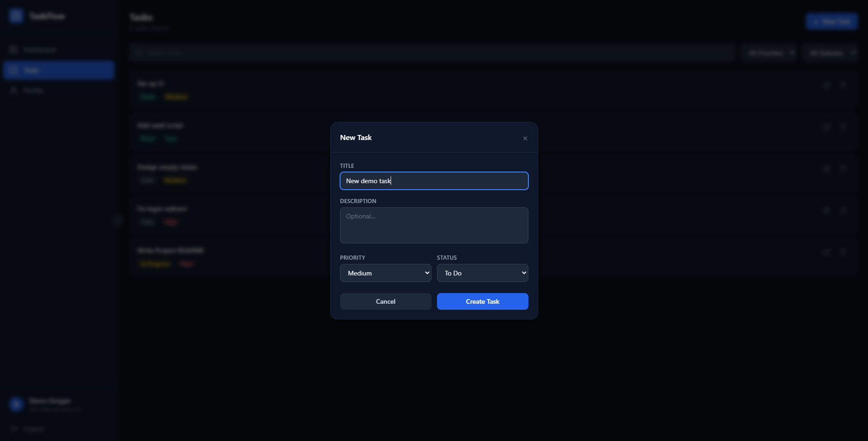Screen dimensions: 868x441
Task: Click into the Title input field
Action: pyautogui.click(x=434, y=181)
